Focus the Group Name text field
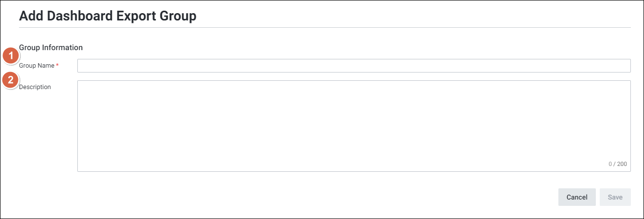The height and width of the screenshot is (219, 644). 354,66
